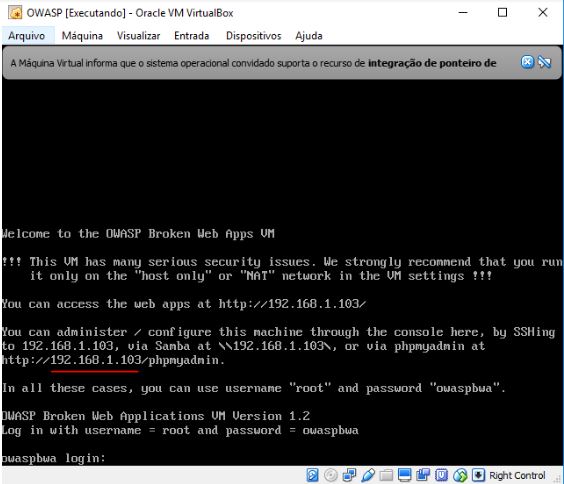Click the video capture status icon
564x484 pixels.
[423, 475]
